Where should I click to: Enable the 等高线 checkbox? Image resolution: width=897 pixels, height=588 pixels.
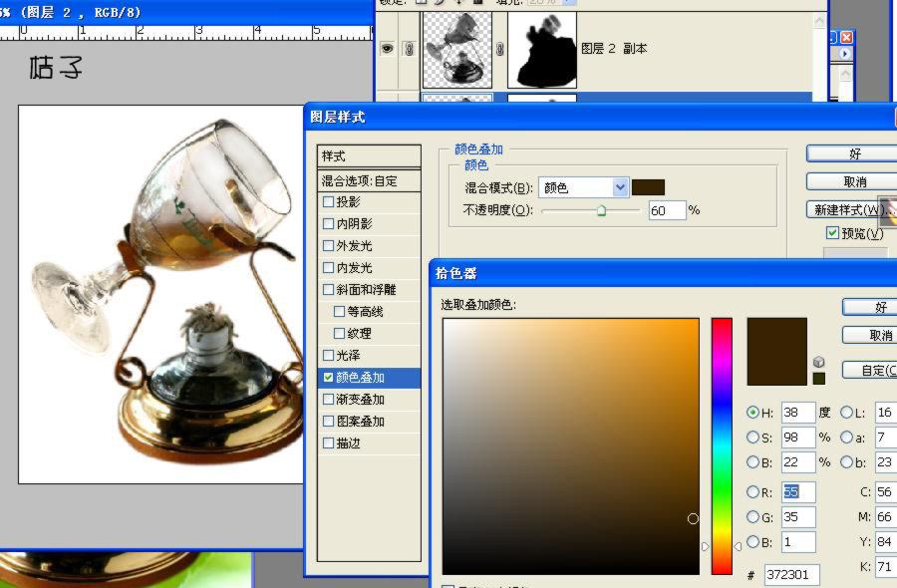[x=339, y=312]
